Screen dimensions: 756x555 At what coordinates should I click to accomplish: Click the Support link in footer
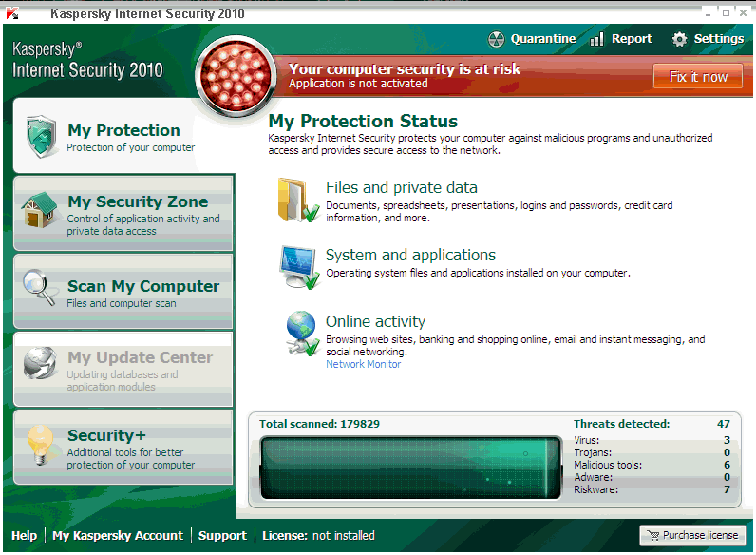click(x=222, y=535)
